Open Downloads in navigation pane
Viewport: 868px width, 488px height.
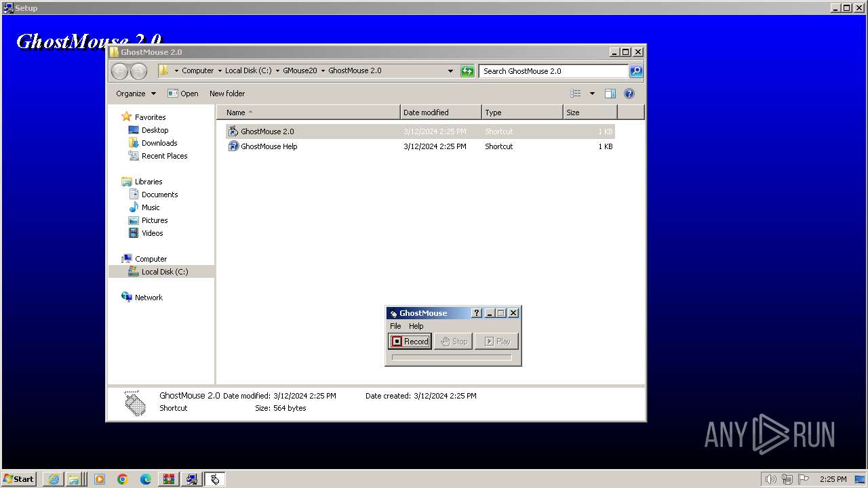(159, 143)
